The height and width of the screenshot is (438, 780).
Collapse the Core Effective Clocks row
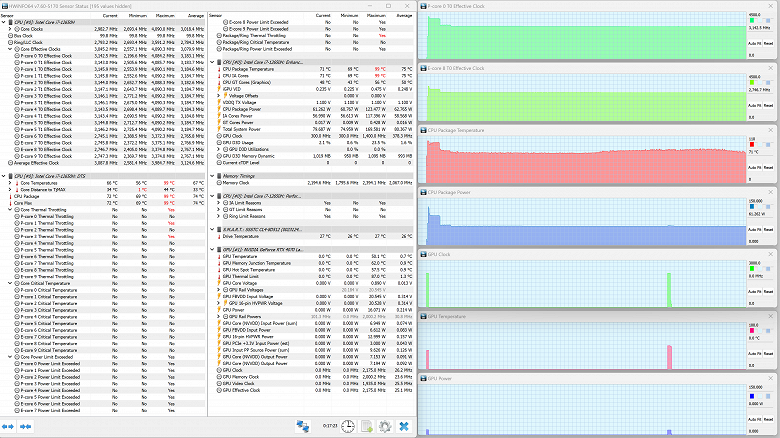(x=10, y=49)
